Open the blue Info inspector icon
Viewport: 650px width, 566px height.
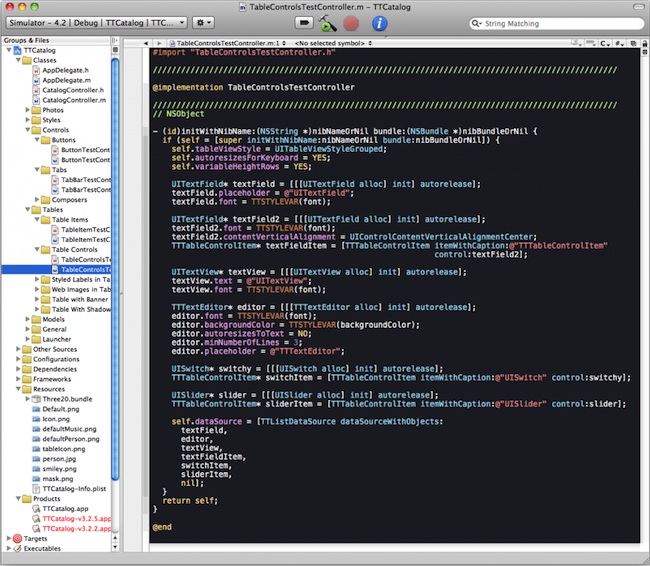point(380,22)
